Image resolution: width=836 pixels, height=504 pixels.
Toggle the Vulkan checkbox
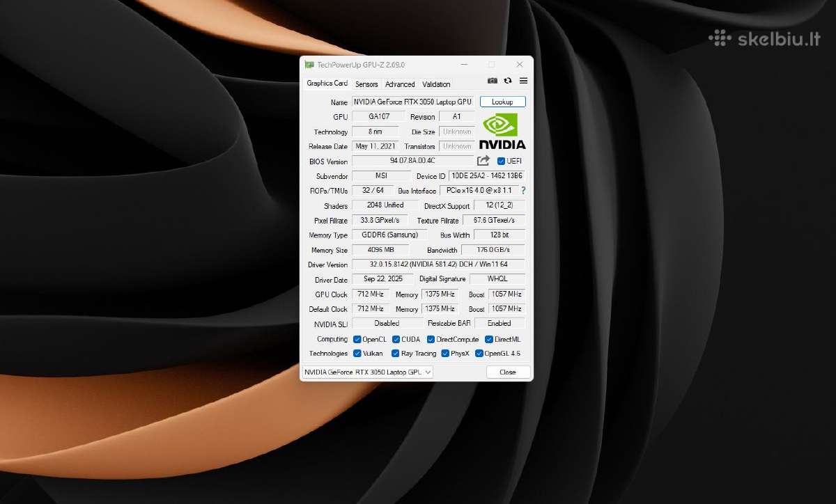coord(357,354)
